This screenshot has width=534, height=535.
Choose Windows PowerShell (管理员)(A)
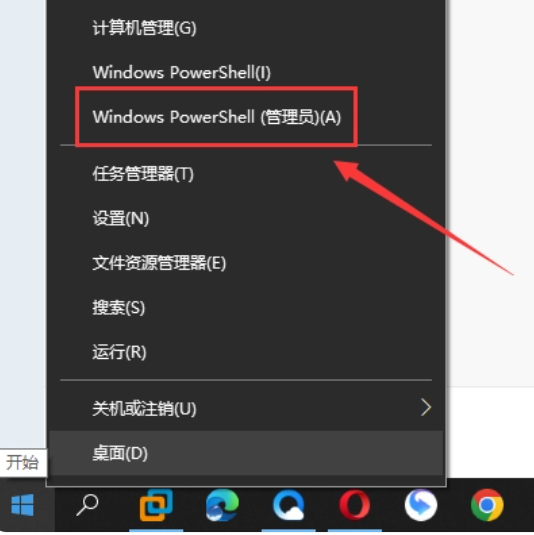tap(246, 117)
